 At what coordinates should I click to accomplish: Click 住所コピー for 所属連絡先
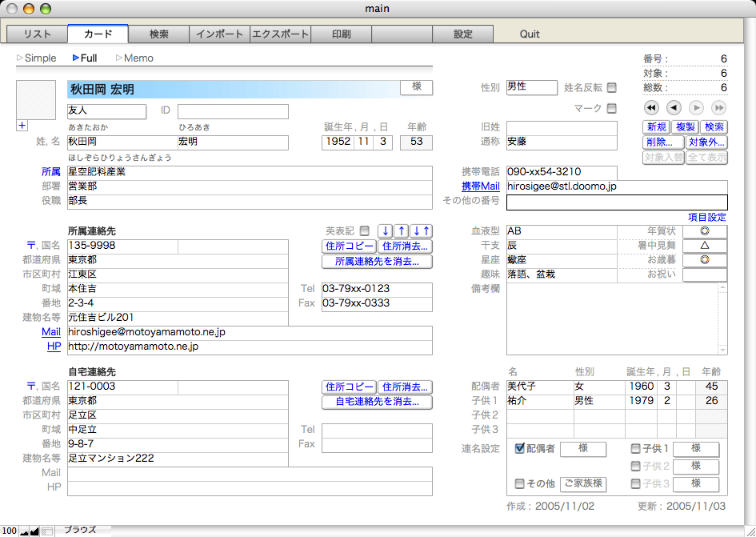click(x=349, y=246)
